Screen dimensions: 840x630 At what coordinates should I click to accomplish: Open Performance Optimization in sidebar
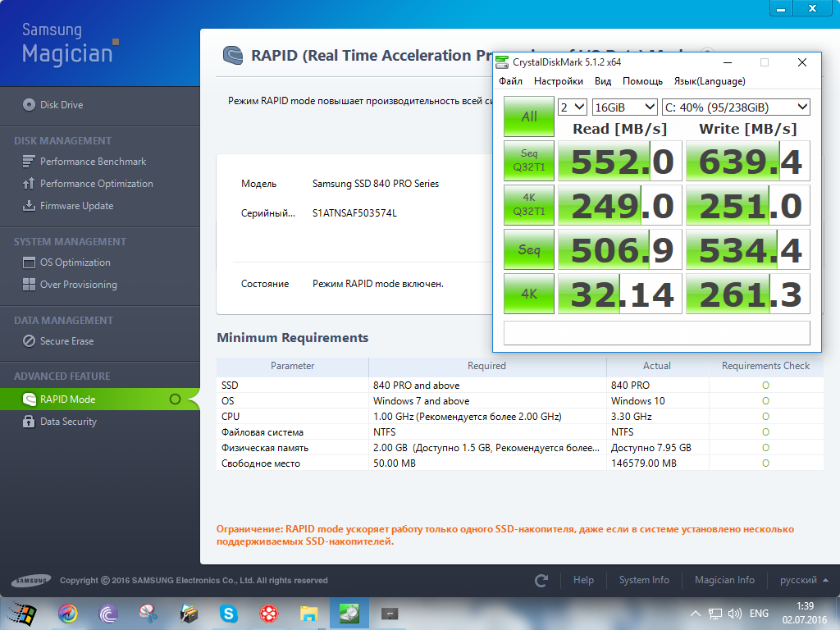pyautogui.click(x=88, y=183)
